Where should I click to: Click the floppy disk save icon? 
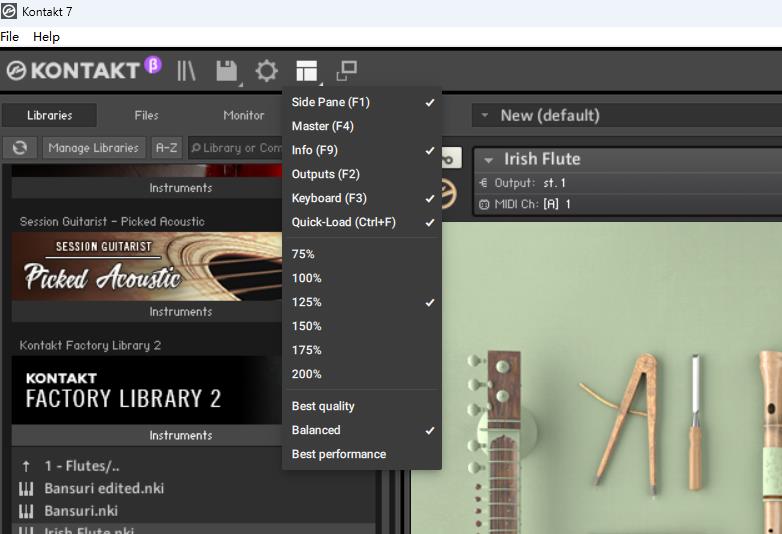tap(227, 71)
